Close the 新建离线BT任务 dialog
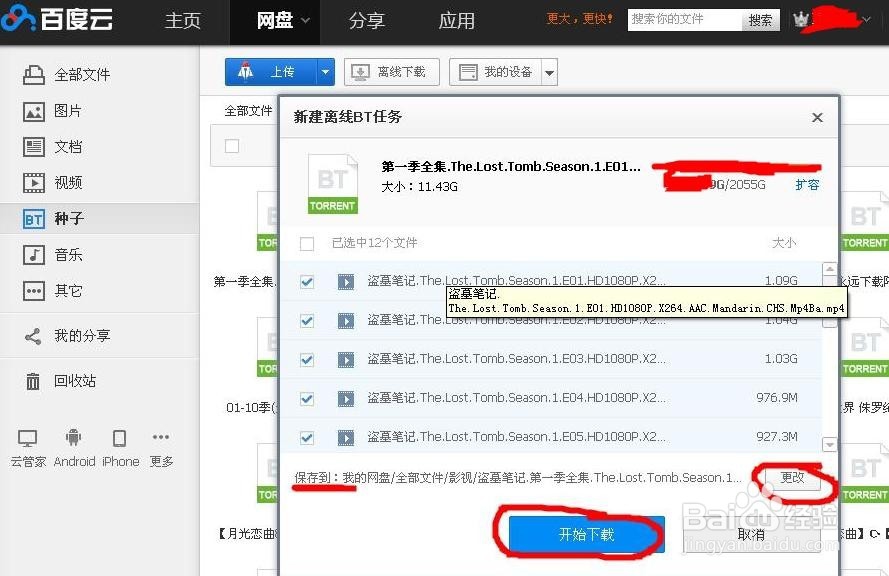Viewport: 889px width, 576px height. [817, 117]
